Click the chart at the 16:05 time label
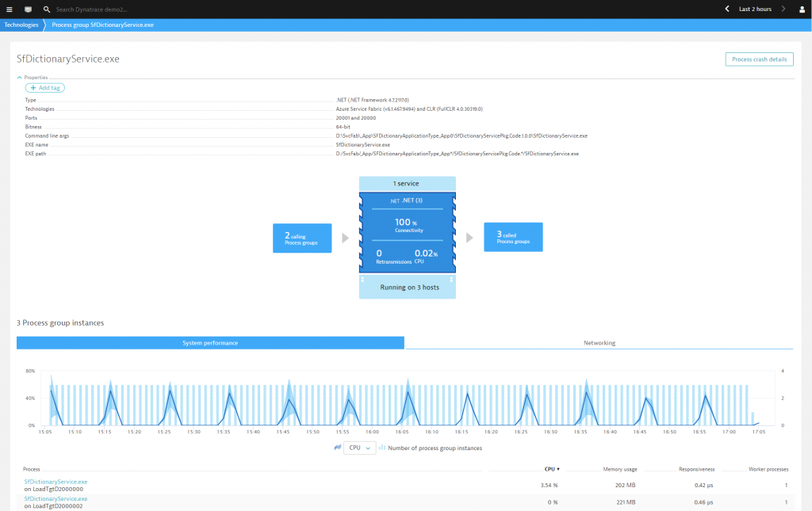The image size is (812, 511). tap(402, 431)
